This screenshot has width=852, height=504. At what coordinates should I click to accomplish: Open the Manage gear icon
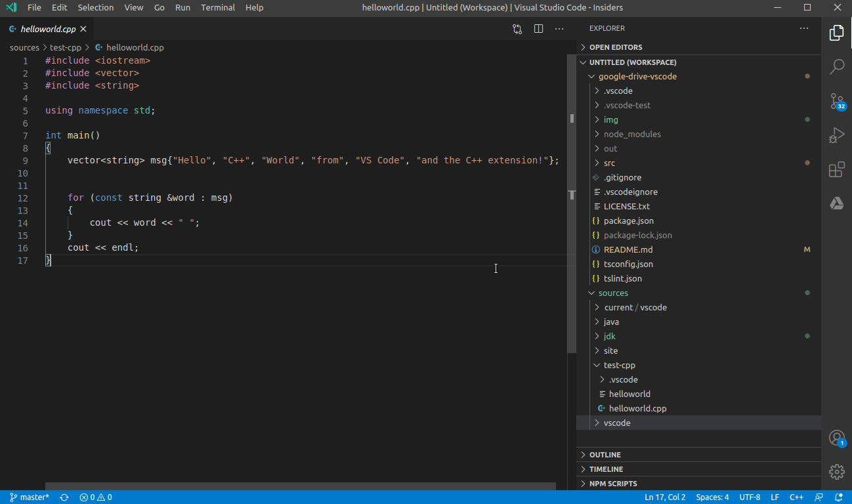[x=836, y=471]
